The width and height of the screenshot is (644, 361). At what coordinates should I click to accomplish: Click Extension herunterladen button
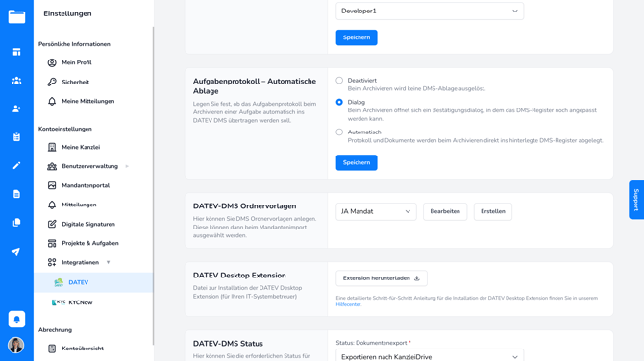(382, 278)
